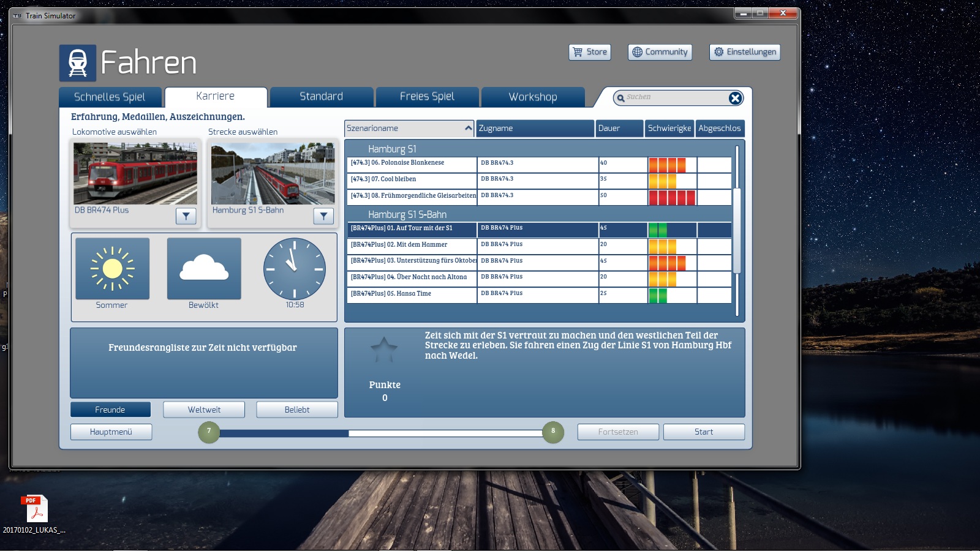Click the level progress bar between 7 and 8
Viewport: 980px width, 551px height.
click(x=381, y=433)
